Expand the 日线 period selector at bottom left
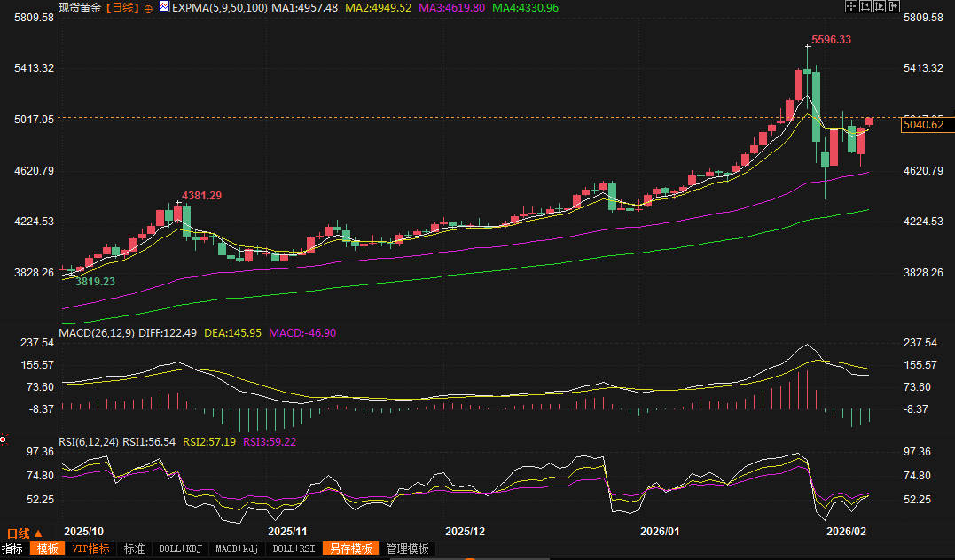This screenshot has width=955, height=560. (24, 533)
